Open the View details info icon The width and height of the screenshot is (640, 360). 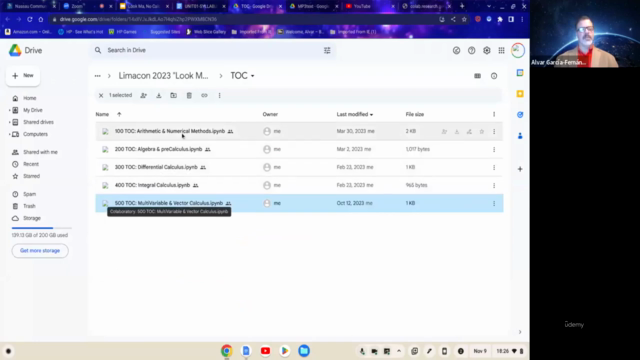(494, 76)
